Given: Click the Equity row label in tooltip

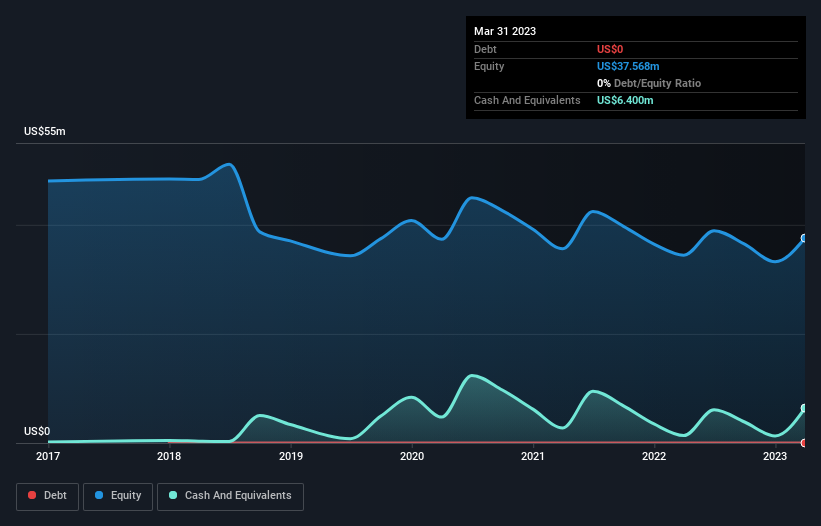Looking at the screenshot, I should point(489,66).
